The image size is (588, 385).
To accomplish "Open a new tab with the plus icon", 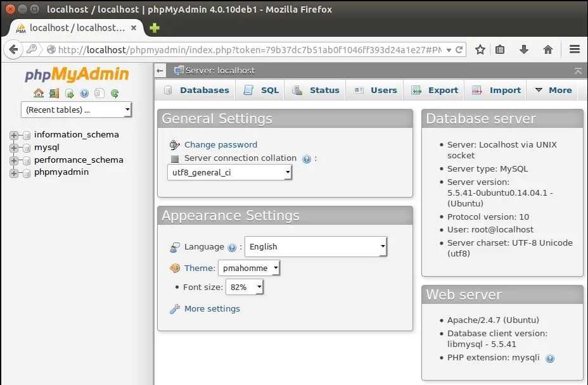I will (154, 28).
